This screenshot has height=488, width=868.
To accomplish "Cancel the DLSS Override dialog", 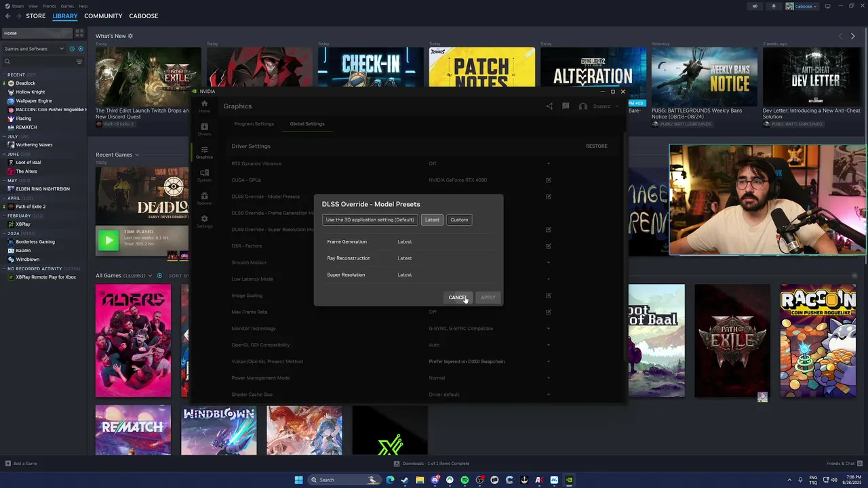I will coord(459,298).
